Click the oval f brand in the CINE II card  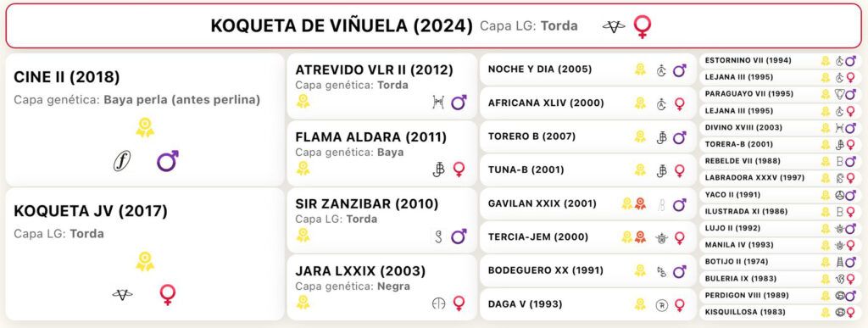122,162
